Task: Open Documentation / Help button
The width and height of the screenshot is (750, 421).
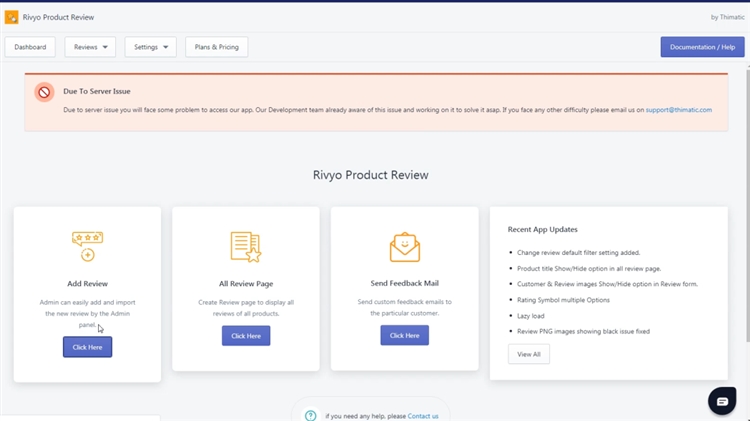Action: point(702,47)
